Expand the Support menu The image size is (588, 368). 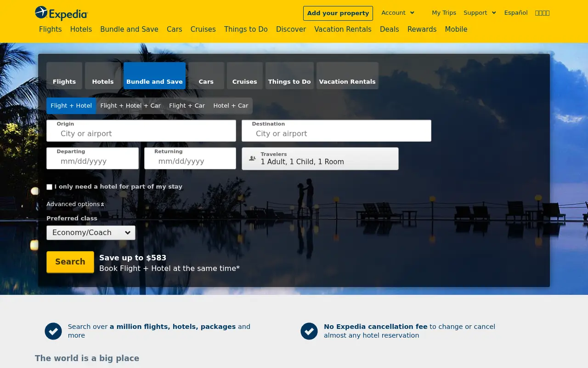pos(480,13)
